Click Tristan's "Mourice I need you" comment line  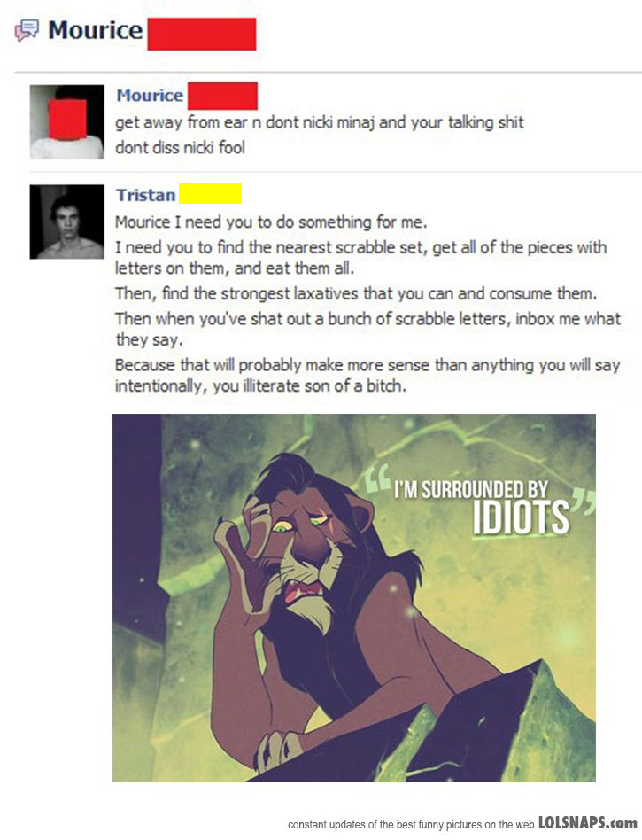click(271, 222)
